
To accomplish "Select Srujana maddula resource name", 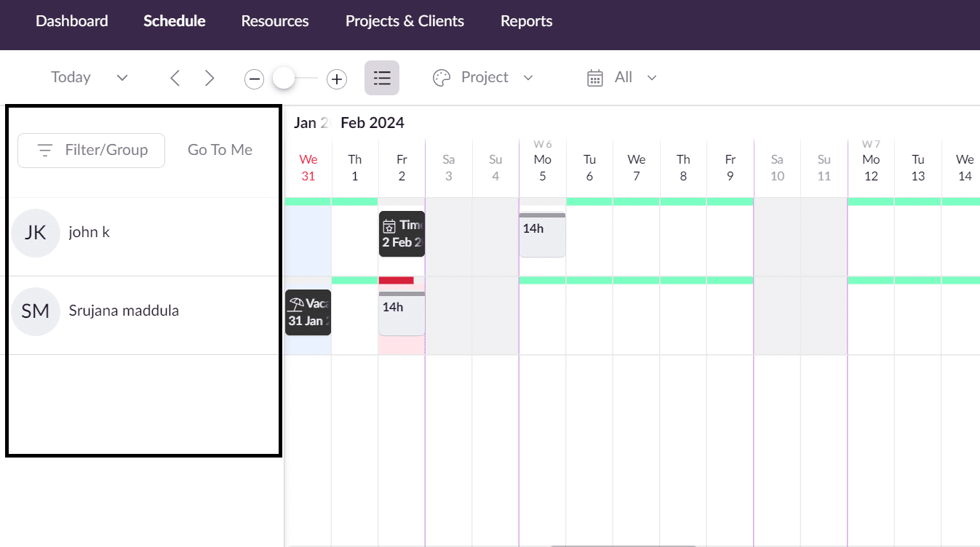I will coord(124,311).
